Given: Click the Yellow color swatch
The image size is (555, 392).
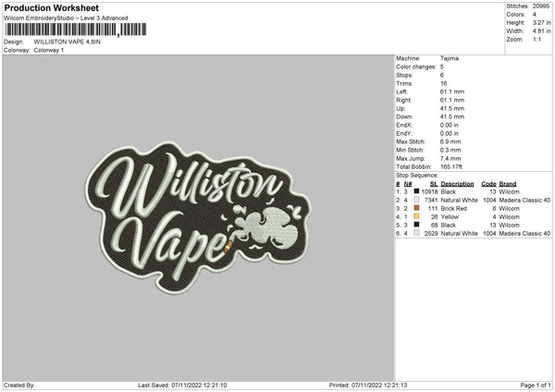Looking at the screenshot, I should pos(416,216).
